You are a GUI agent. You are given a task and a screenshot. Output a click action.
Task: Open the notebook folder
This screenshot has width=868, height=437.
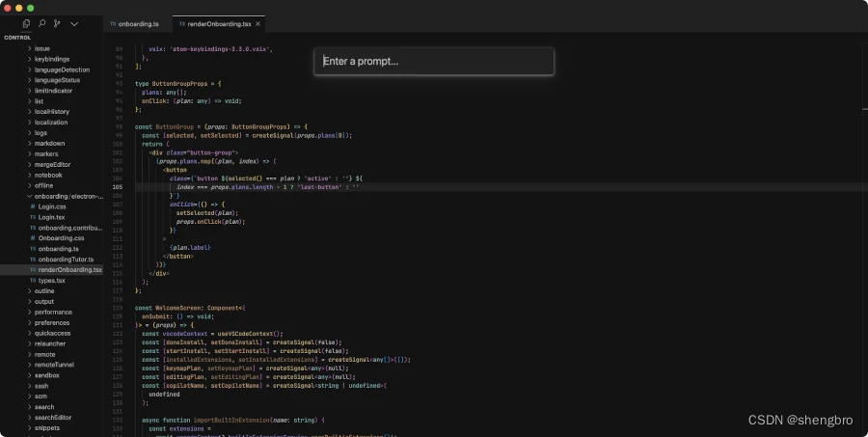[51, 175]
